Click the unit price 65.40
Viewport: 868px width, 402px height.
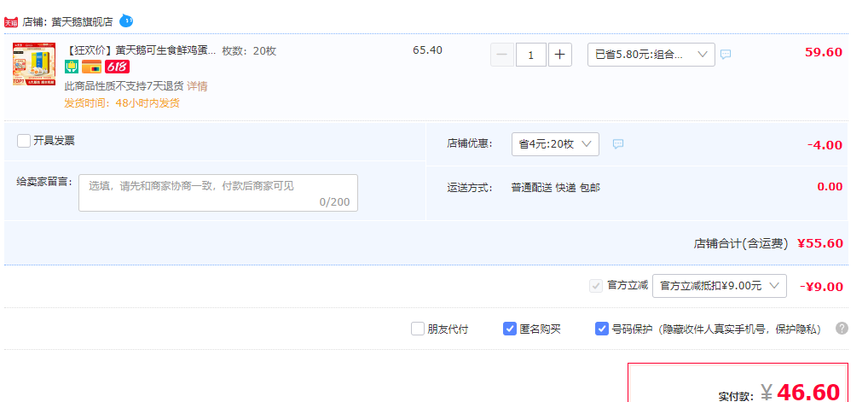coord(427,50)
